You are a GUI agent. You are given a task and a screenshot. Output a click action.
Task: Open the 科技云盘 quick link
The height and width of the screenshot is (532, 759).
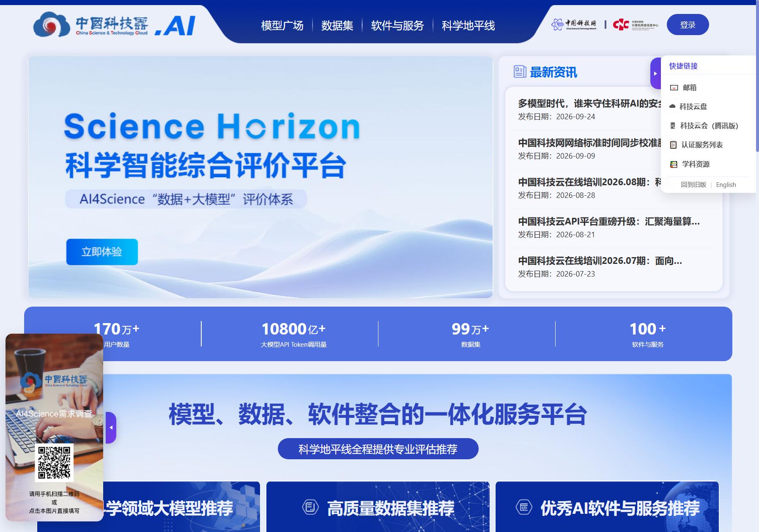693,107
